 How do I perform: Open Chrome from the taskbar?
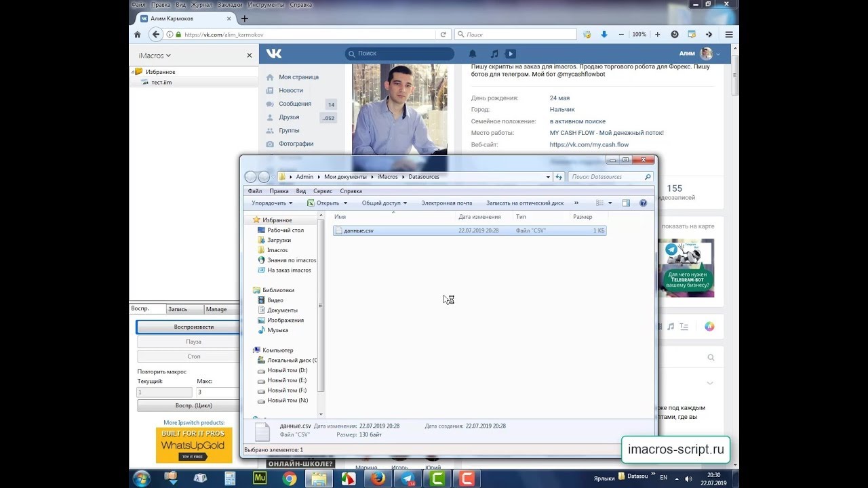[x=290, y=479]
